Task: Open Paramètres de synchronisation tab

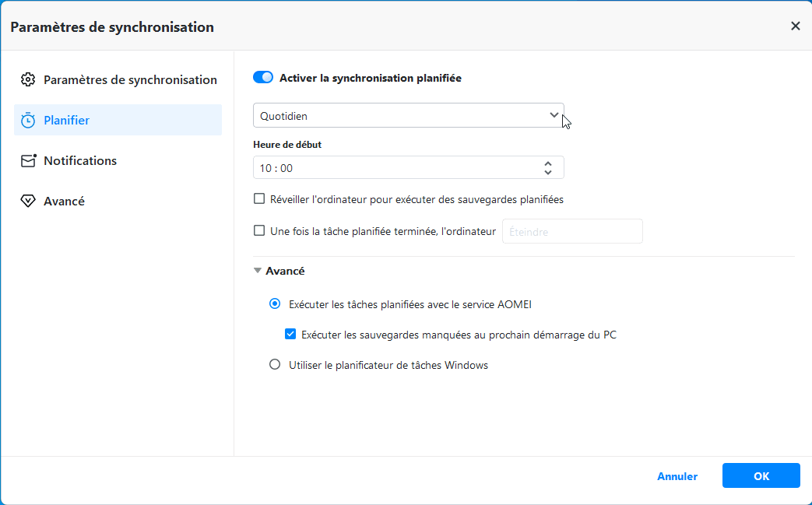Action: (130, 79)
